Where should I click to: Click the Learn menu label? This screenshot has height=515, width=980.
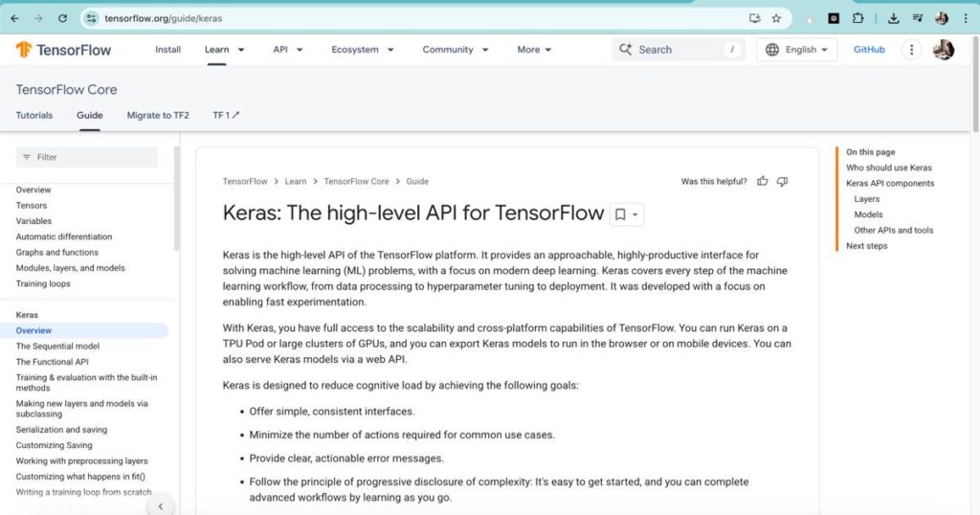[217, 50]
